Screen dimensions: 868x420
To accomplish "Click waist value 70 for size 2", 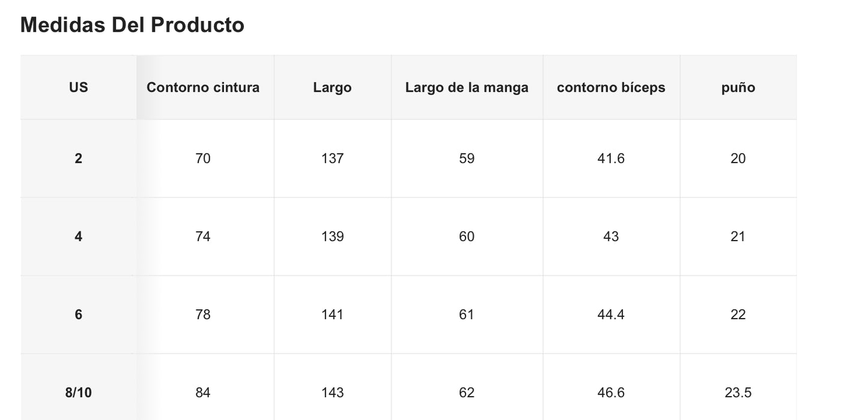I will click(x=203, y=158).
